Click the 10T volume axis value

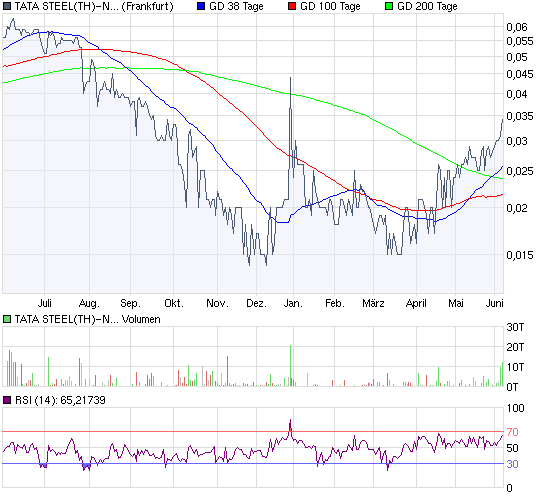pyautogui.click(x=515, y=367)
